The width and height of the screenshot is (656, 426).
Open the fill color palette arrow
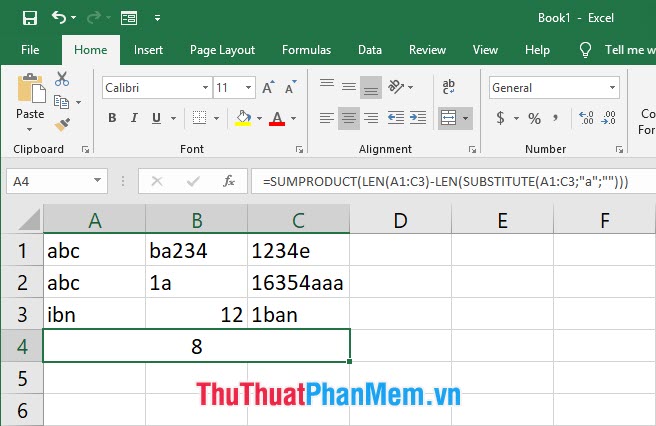[x=259, y=118]
